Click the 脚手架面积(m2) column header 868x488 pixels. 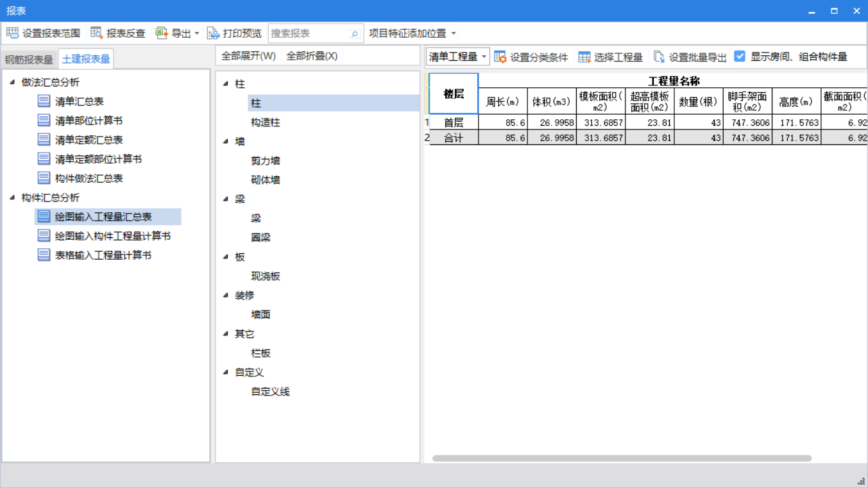(747, 101)
